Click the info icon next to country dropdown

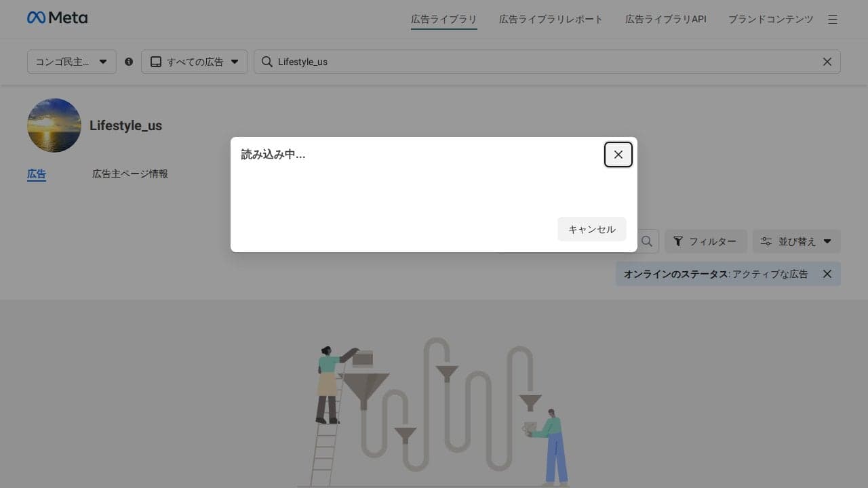(129, 62)
